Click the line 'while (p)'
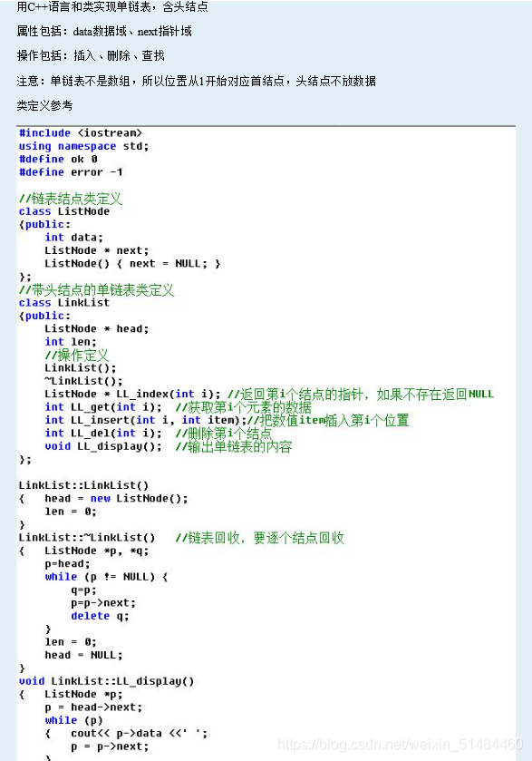The image size is (532, 761). pyautogui.click(x=73, y=721)
